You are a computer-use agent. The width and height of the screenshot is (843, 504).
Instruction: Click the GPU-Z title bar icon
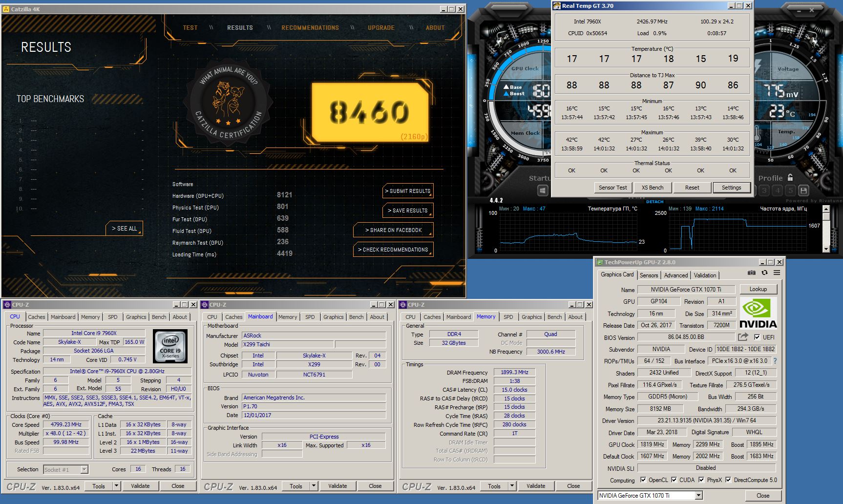[x=600, y=262]
